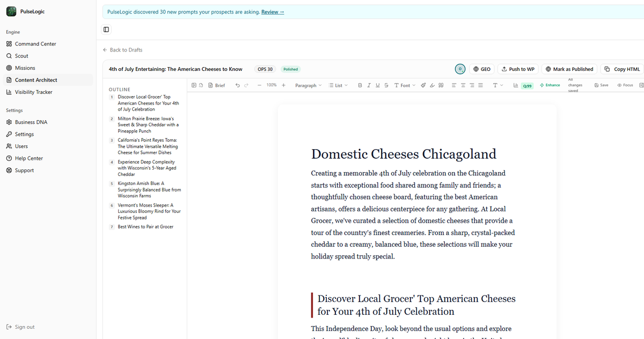Zoom in with the plus button
This screenshot has height=339, width=644.
click(283, 85)
